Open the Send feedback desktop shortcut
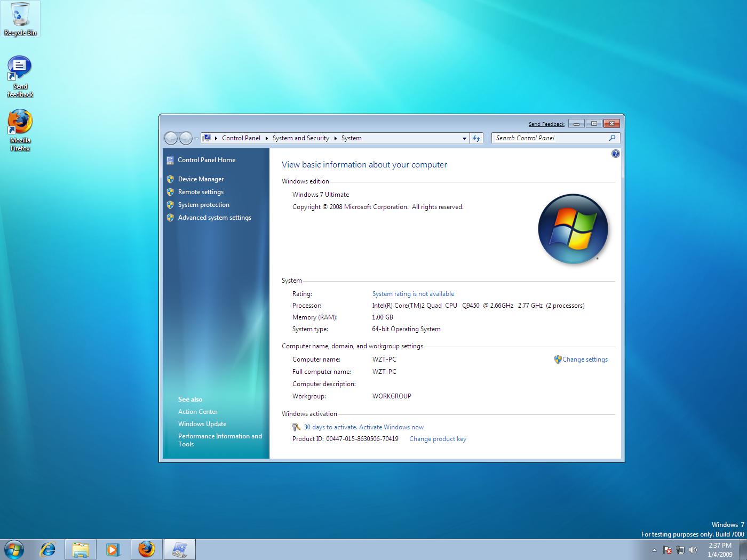This screenshot has width=747, height=560. [20, 77]
